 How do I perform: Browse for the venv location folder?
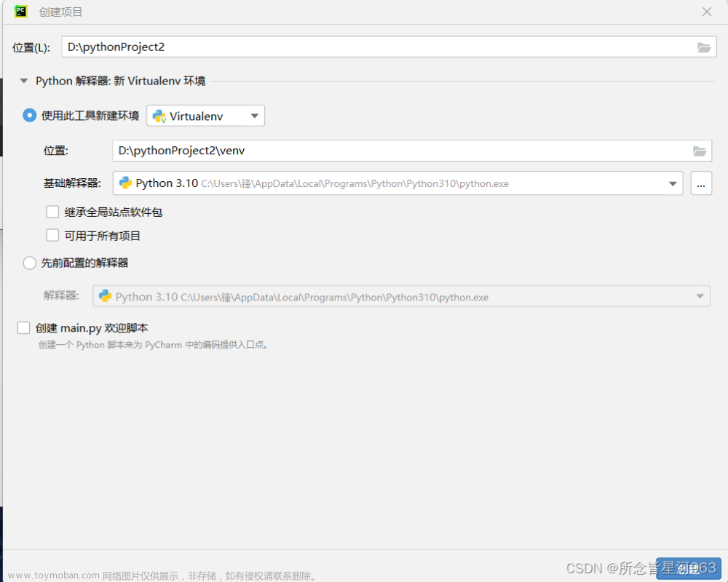tap(699, 151)
